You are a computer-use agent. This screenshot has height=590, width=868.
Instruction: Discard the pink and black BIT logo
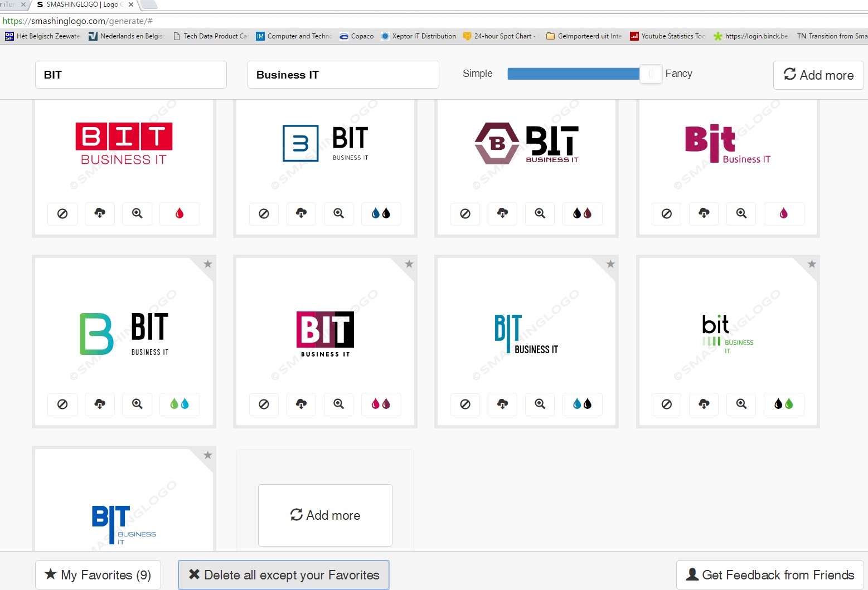[264, 404]
